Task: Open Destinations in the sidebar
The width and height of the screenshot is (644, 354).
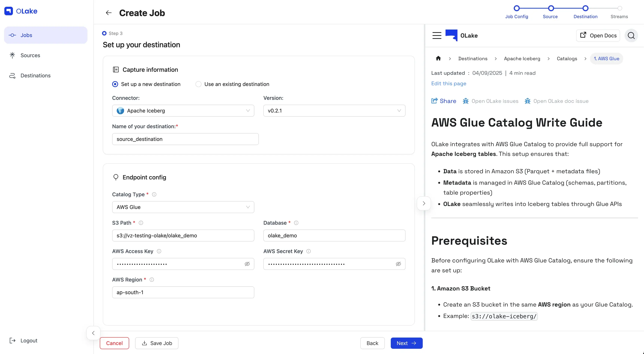Action: (x=36, y=76)
